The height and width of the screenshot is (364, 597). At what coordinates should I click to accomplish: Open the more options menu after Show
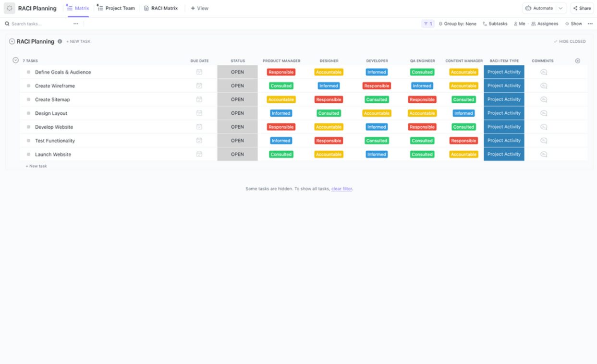click(590, 24)
